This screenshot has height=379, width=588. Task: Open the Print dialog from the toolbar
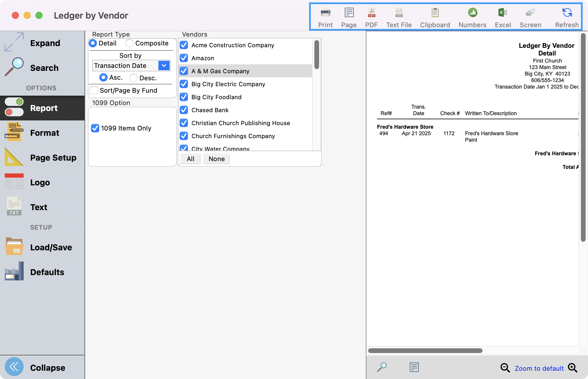coord(325,16)
